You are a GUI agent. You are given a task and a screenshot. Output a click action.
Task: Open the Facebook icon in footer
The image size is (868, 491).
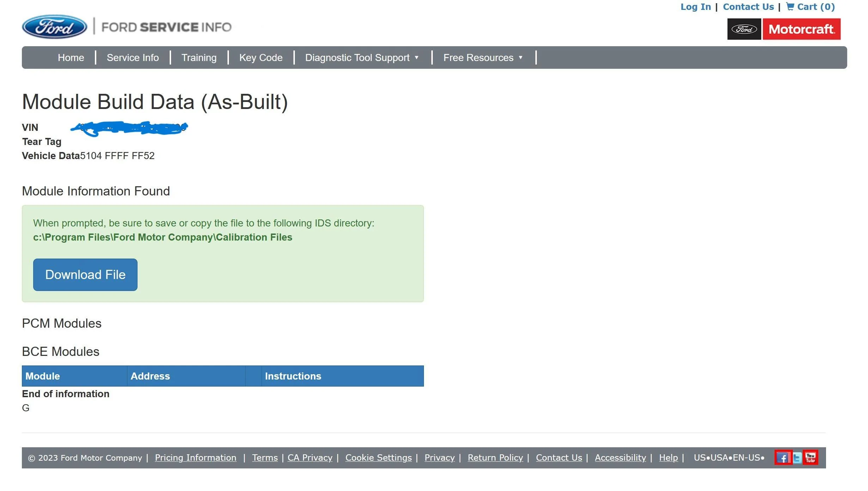point(783,458)
